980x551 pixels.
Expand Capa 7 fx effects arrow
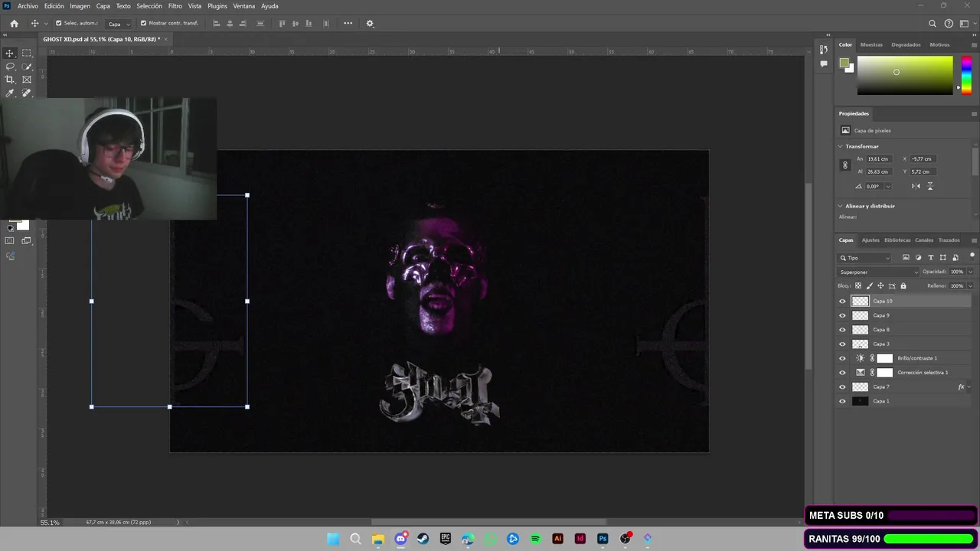click(969, 387)
